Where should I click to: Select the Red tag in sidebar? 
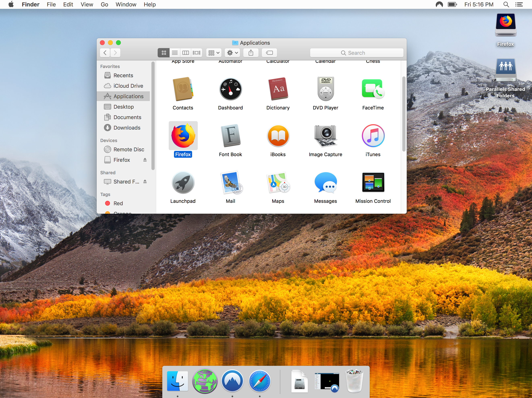(123, 203)
